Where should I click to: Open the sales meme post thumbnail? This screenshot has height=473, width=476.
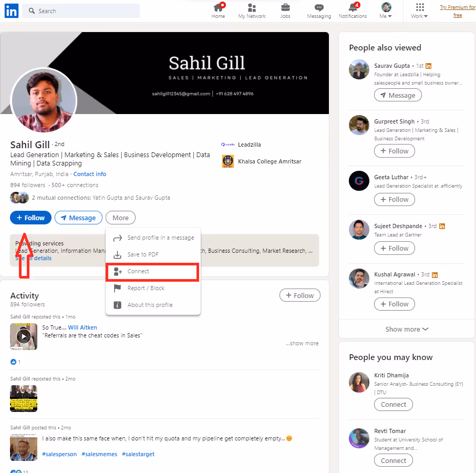24,447
